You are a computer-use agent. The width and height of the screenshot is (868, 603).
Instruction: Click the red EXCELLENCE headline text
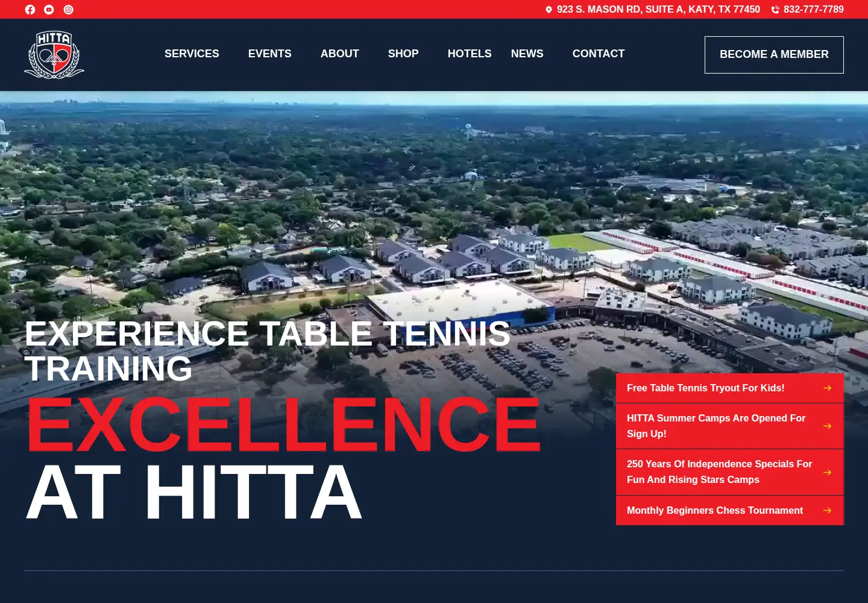283,425
